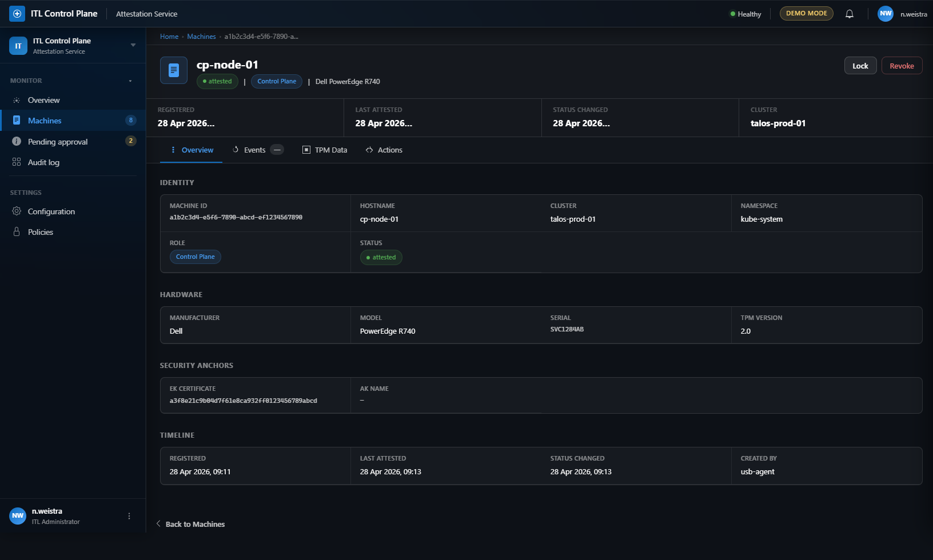Click the Events tab refresh icon
Viewport: 933px width, 560px height.
[236, 150]
